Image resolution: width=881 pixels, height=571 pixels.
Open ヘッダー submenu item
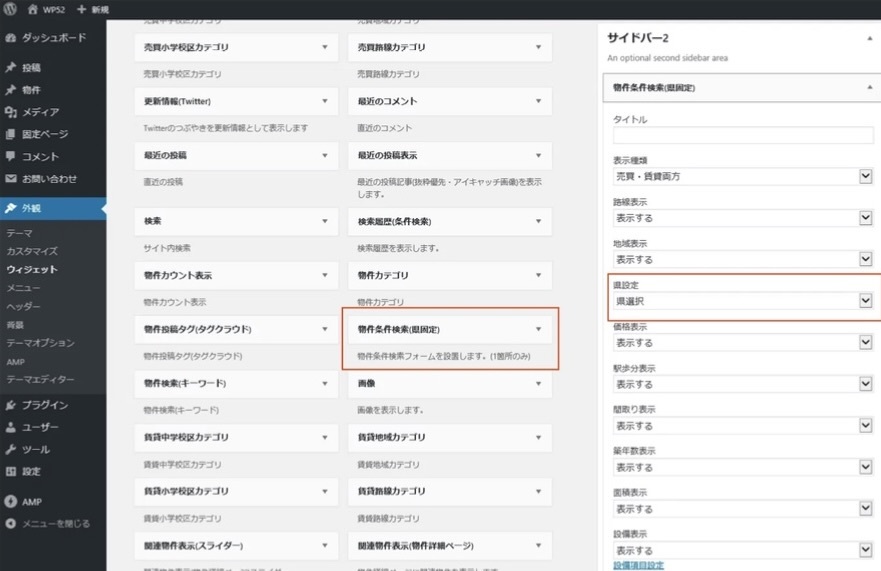coord(23,306)
